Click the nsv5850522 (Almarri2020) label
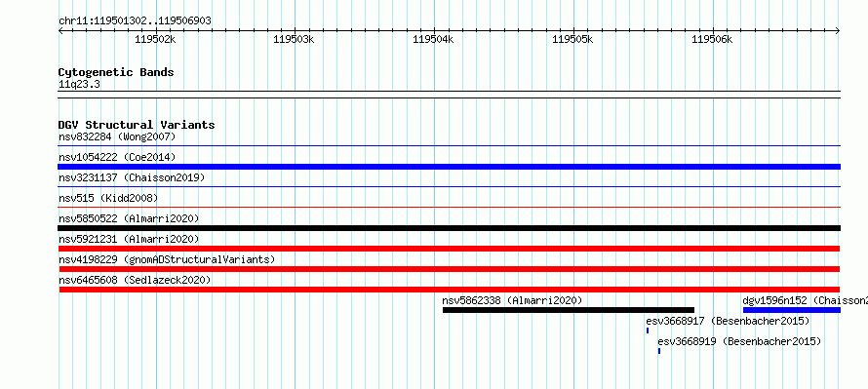The height and width of the screenshot is (389, 868). (129, 218)
